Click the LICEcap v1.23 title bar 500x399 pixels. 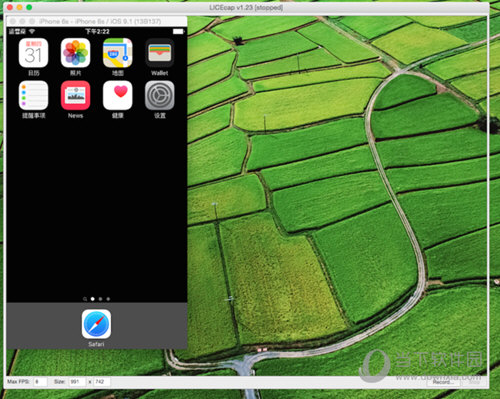click(x=246, y=7)
